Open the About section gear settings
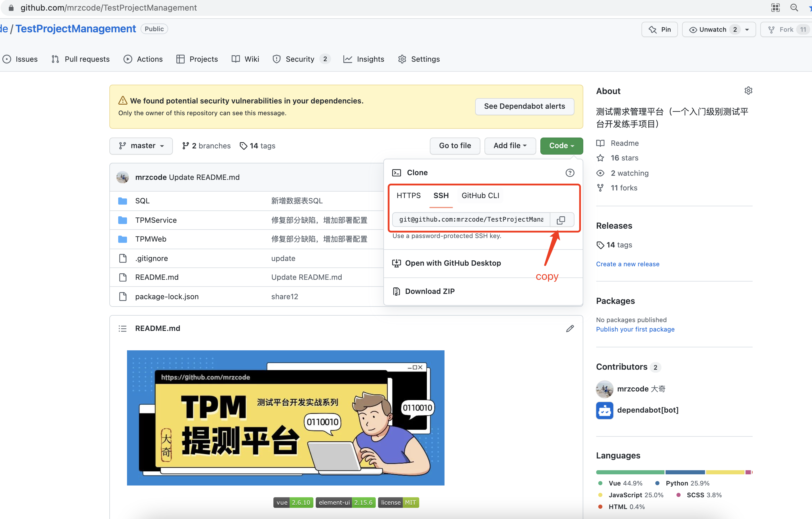This screenshot has height=519, width=812. pyautogui.click(x=748, y=91)
